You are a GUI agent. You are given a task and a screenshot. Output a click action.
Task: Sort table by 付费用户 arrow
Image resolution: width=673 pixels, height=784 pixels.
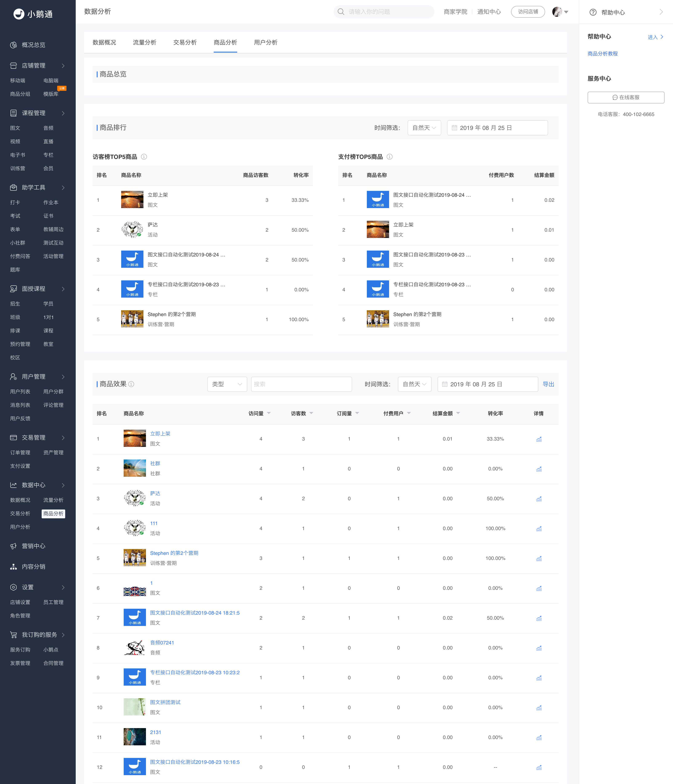tap(409, 413)
